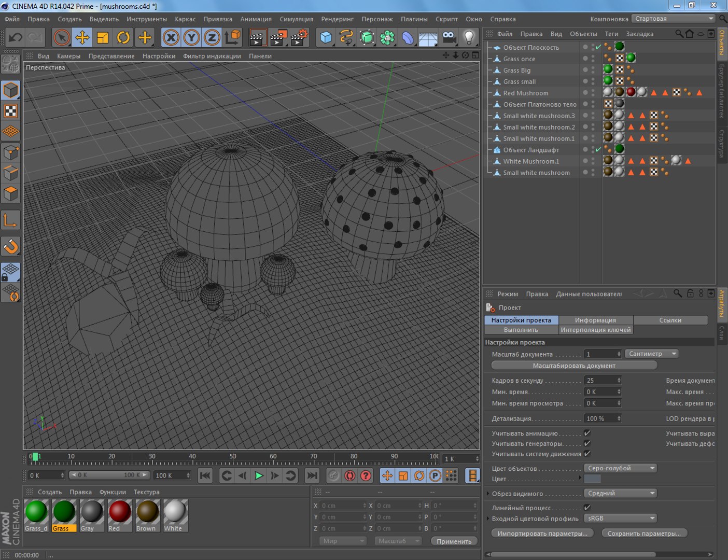Viewport: 728px width, 560px height.
Task: Activate the Move tool
Action: tap(82, 37)
